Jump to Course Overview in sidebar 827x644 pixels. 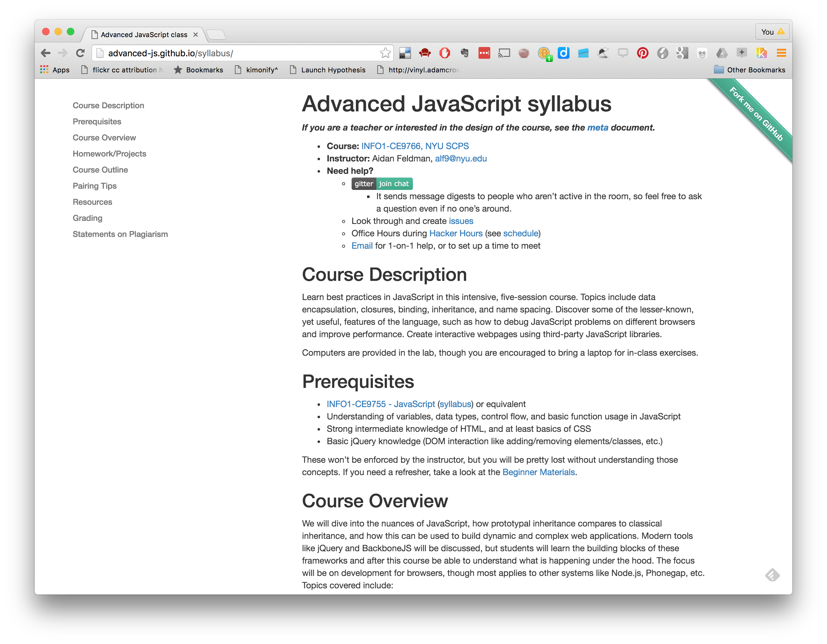click(104, 137)
